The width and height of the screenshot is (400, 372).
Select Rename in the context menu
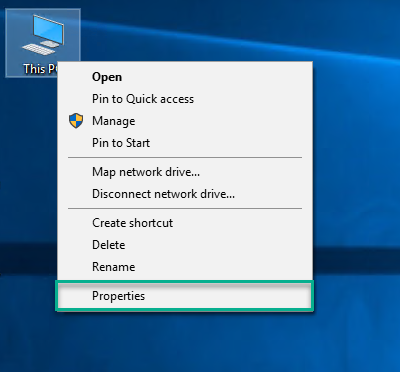coord(185,267)
